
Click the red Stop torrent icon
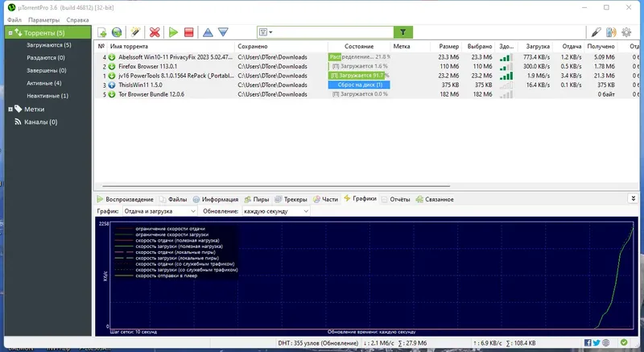pos(189,32)
